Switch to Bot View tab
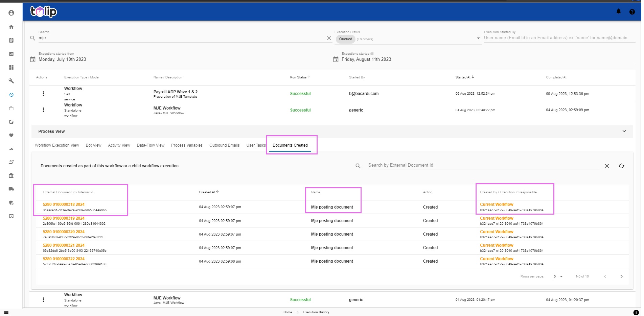The height and width of the screenshot is (316, 644). click(93, 145)
